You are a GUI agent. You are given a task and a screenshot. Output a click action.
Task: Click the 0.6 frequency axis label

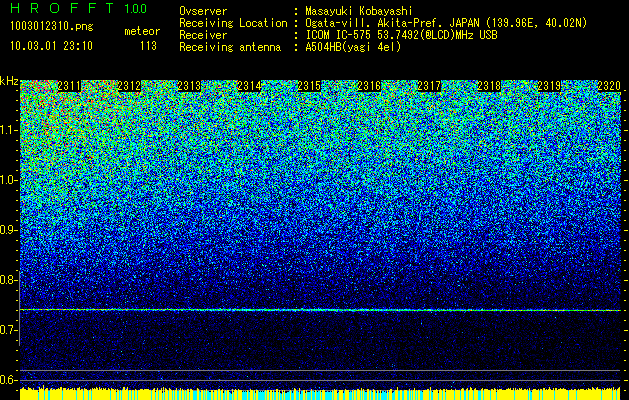[8, 380]
